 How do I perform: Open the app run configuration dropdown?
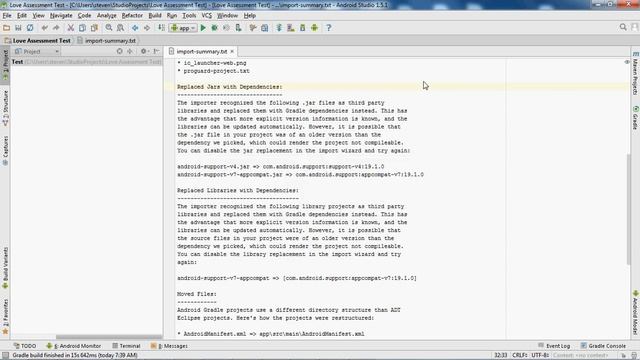click(x=183, y=28)
